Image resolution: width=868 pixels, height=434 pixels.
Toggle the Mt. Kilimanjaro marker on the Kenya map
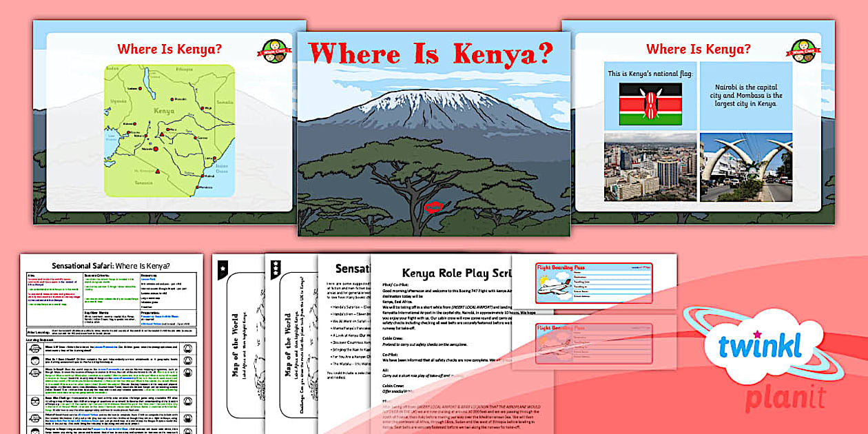(158, 171)
